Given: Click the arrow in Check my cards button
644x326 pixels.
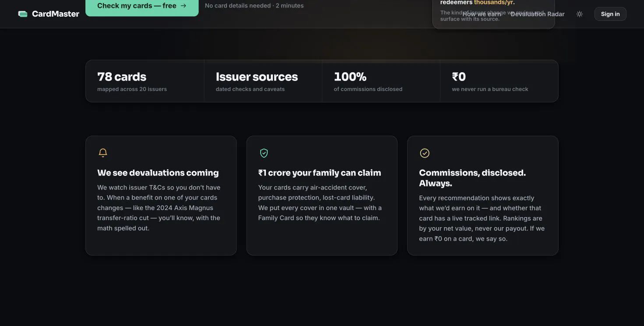Looking at the screenshot, I should point(184,6).
